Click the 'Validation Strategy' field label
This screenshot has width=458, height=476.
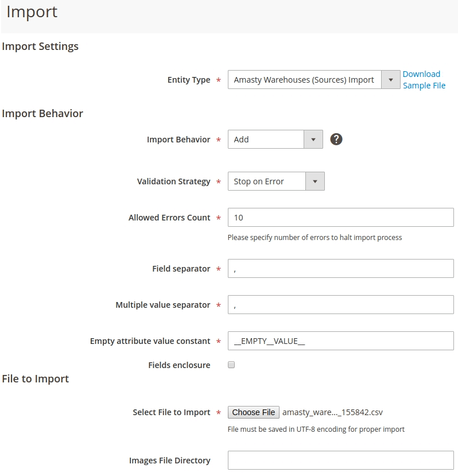(x=173, y=181)
